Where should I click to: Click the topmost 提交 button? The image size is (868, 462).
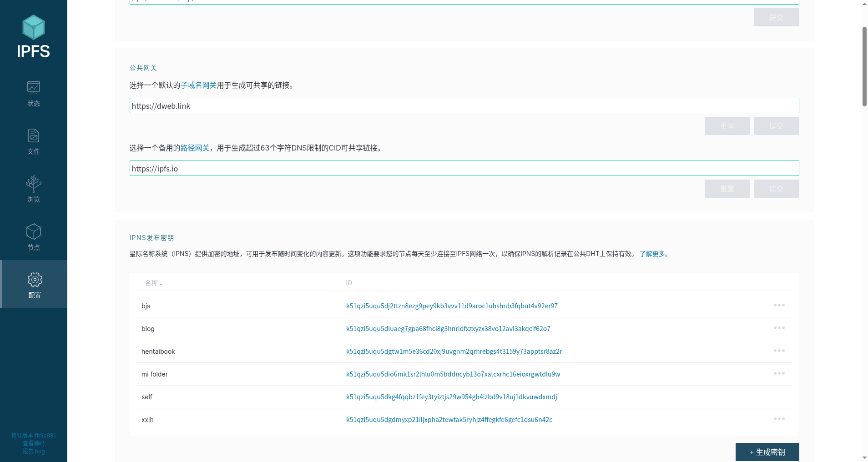click(776, 17)
